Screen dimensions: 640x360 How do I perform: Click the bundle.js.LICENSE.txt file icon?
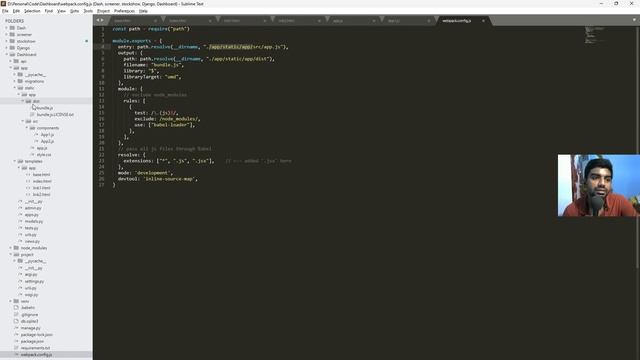33,115
